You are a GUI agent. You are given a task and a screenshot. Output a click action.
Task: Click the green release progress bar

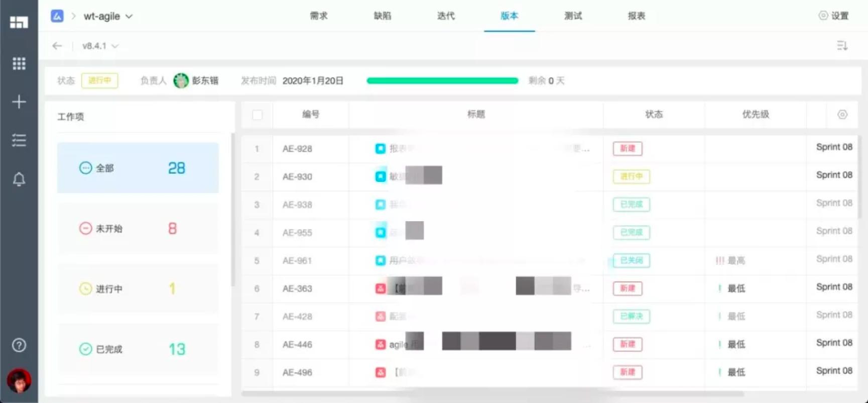coord(442,80)
